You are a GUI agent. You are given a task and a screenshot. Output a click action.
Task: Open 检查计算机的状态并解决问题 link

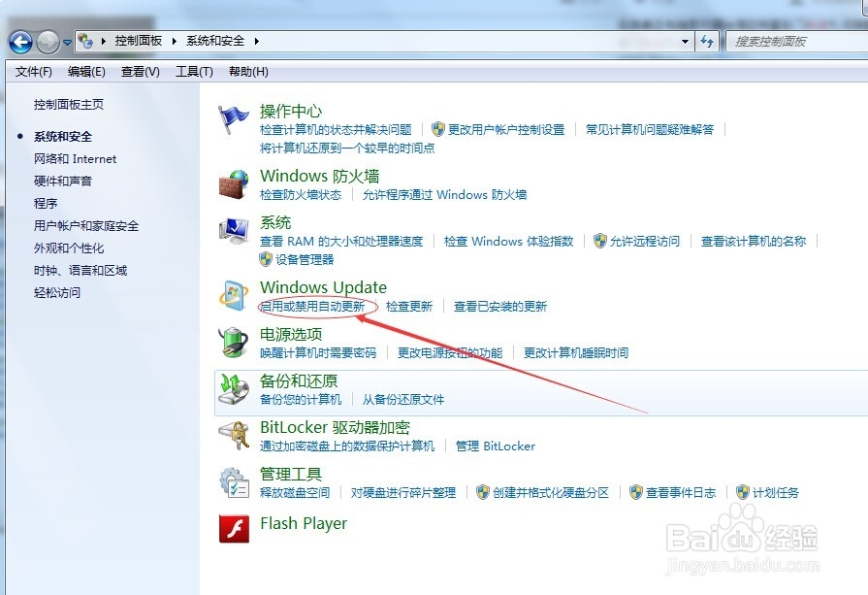click(336, 130)
